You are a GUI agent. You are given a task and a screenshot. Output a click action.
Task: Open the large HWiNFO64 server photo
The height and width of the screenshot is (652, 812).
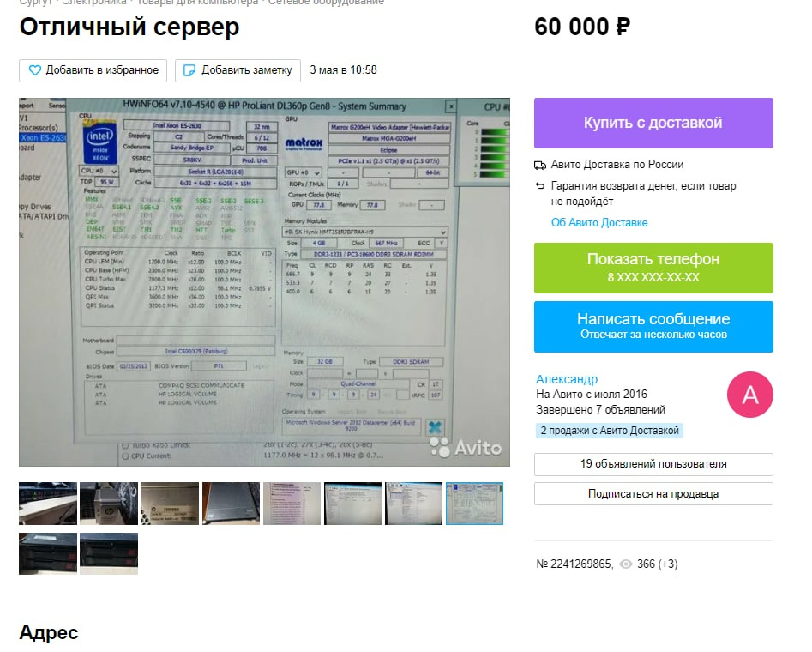tap(264, 282)
